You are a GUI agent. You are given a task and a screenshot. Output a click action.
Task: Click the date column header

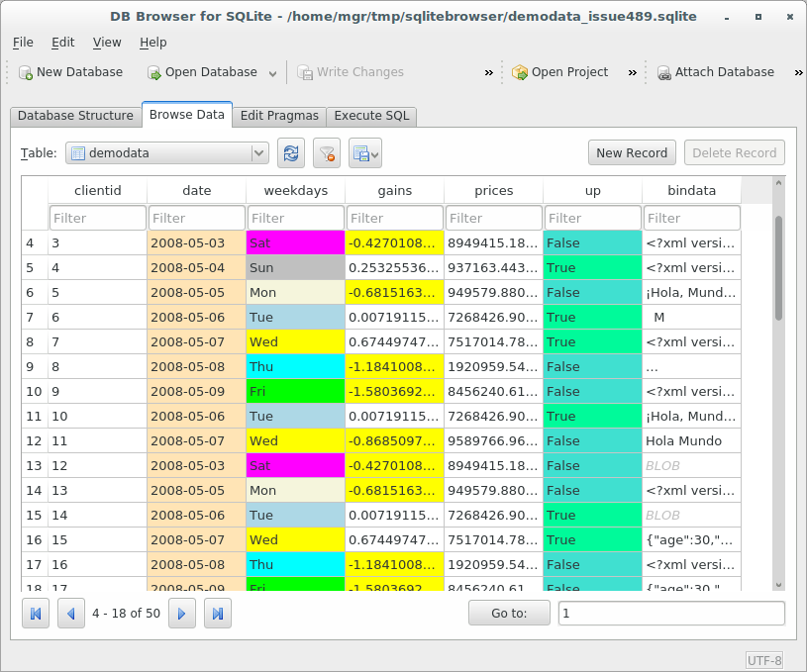pos(197,191)
